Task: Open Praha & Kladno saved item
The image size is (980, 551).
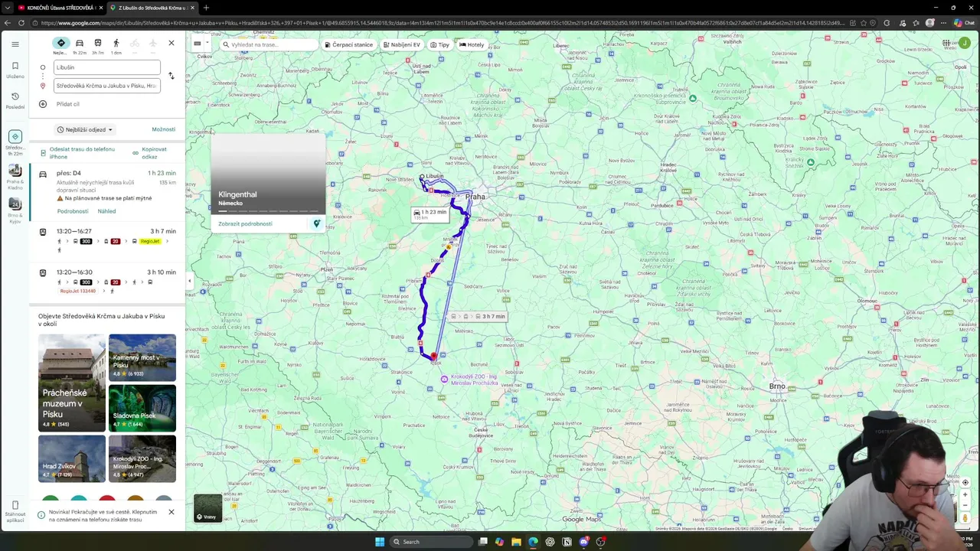Action: (x=15, y=178)
